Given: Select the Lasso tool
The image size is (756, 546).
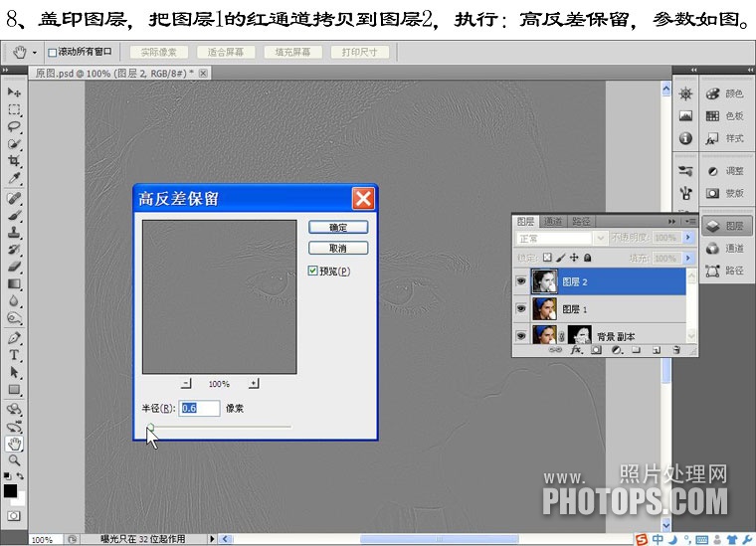Looking at the screenshot, I should [14, 126].
